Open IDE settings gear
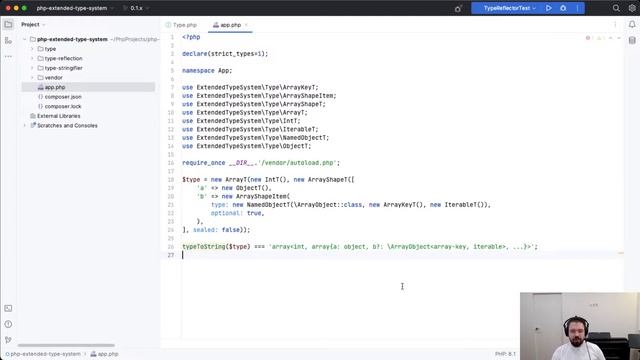 632,8
